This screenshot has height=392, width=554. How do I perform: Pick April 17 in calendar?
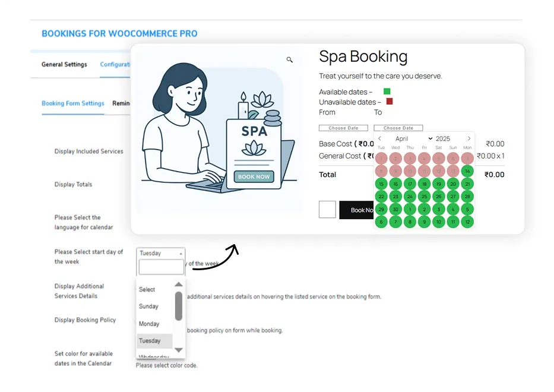[410, 184]
